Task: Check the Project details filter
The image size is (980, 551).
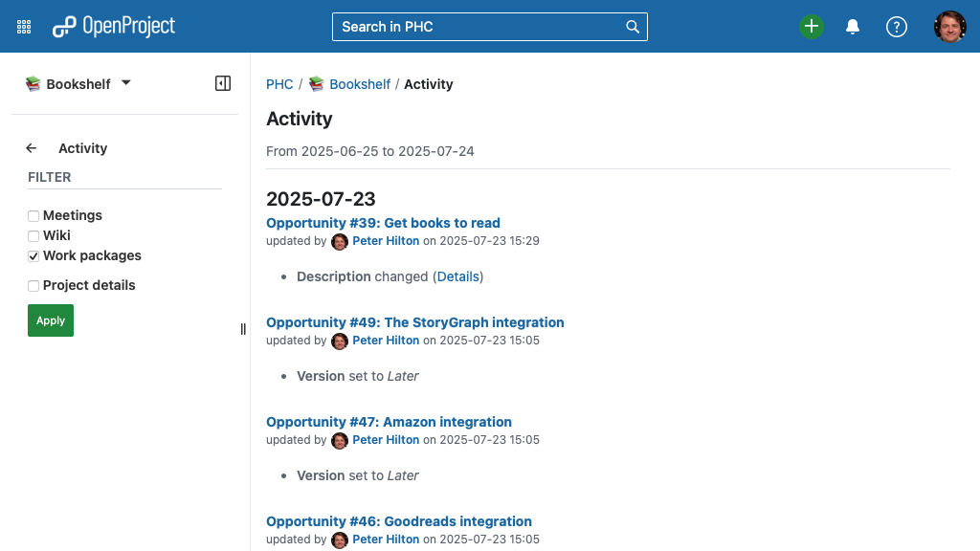Action: point(33,286)
